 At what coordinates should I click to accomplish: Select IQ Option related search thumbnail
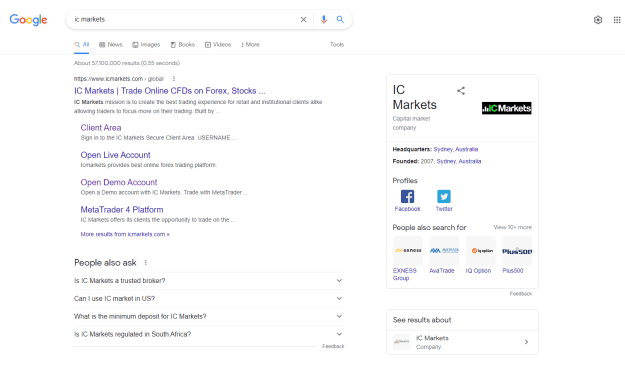click(x=481, y=250)
